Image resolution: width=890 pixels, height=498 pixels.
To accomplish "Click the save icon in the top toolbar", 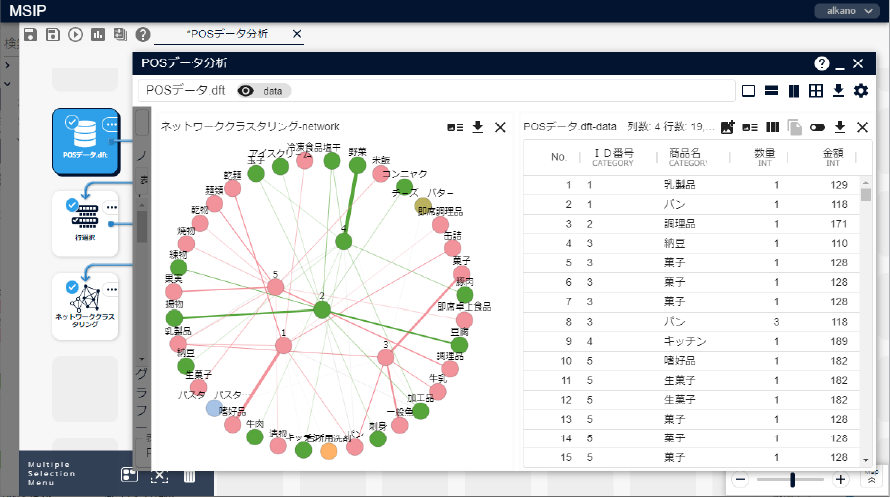I will point(31,34).
